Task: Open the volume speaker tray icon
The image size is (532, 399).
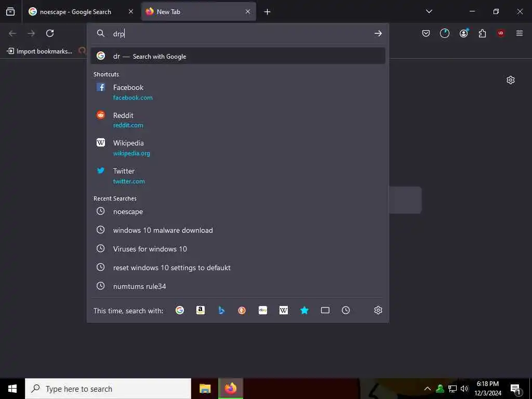Action: click(x=464, y=389)
